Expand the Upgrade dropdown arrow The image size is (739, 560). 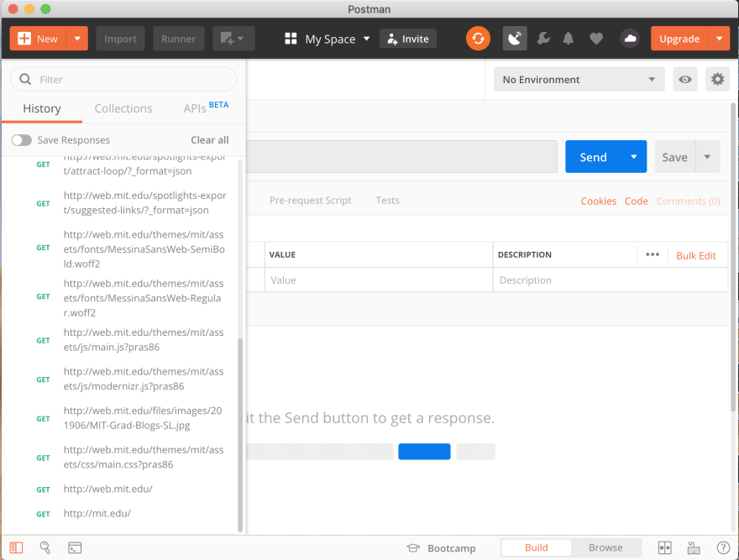719,39
